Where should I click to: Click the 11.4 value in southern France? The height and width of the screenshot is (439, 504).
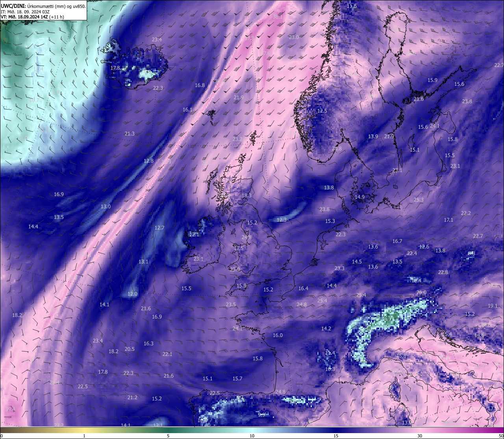tap(330, 353)
